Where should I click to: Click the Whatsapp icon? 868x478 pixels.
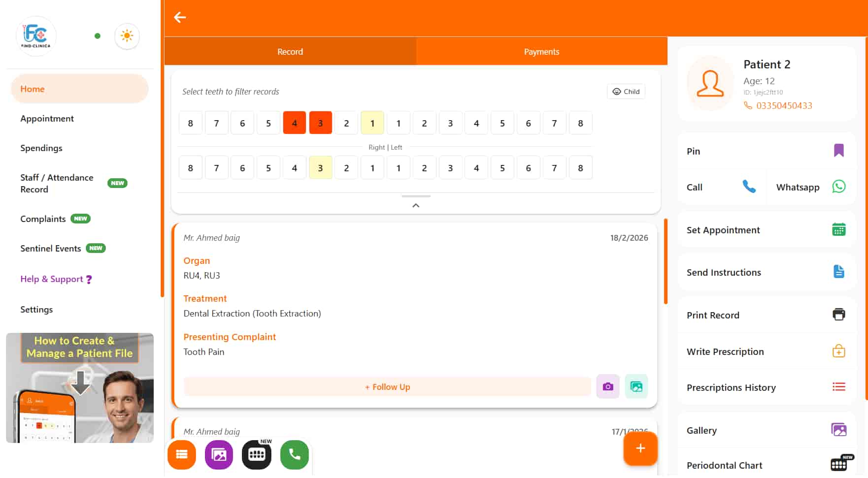(839, 187)
